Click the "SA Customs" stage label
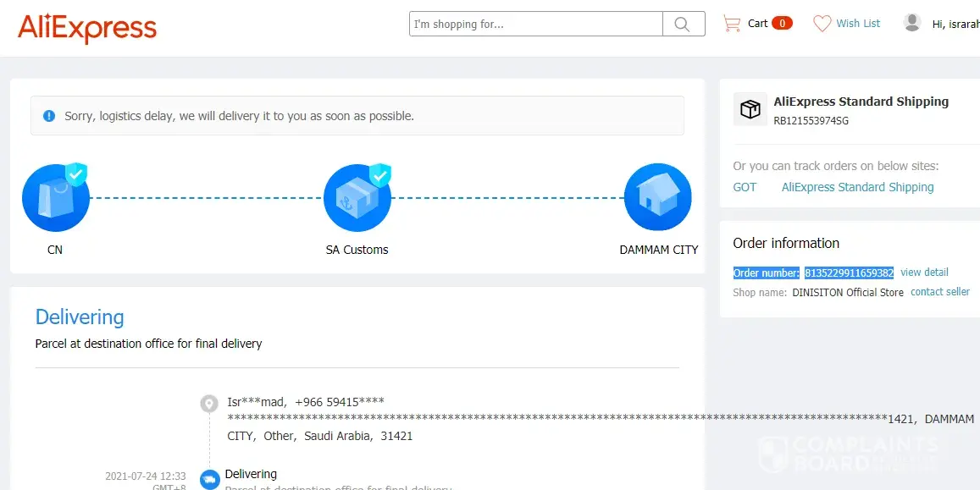 (x=357, y=250)
